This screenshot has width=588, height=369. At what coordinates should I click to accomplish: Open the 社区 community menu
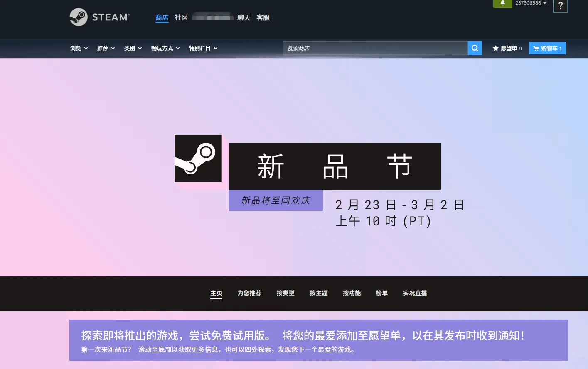[181, 17]
